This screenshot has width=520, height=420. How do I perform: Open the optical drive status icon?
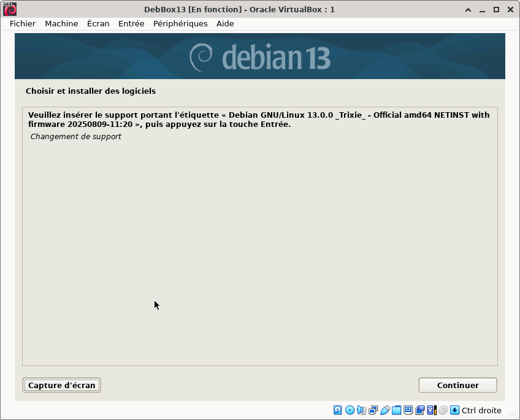point(350,410)
